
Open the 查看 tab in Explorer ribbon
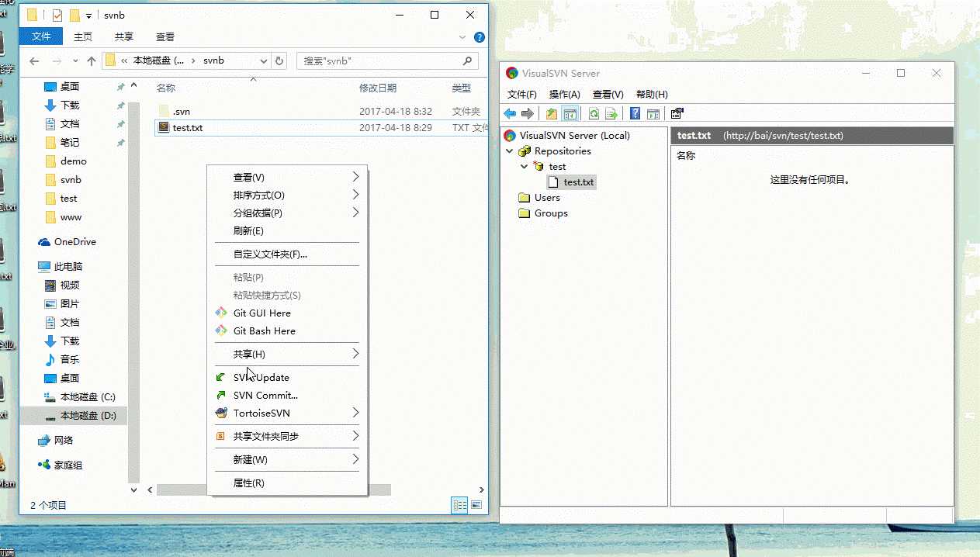click(x=165, y=36)
